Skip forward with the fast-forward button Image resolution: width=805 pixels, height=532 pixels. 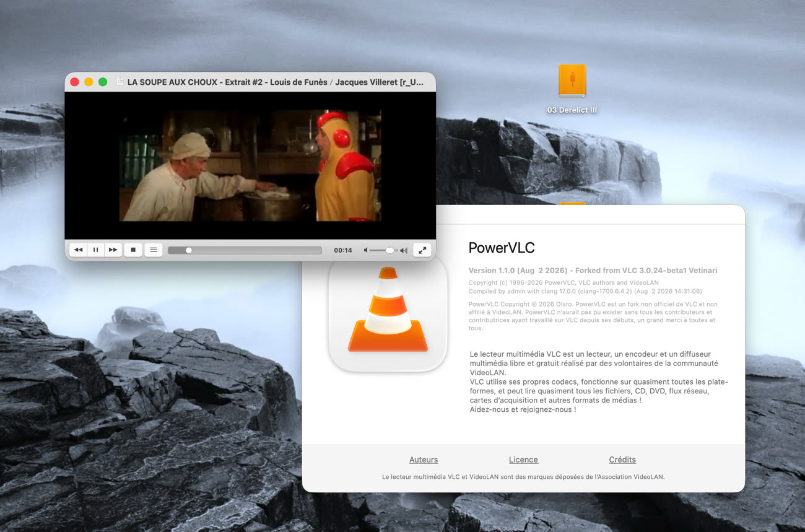(x=113, y=250)
